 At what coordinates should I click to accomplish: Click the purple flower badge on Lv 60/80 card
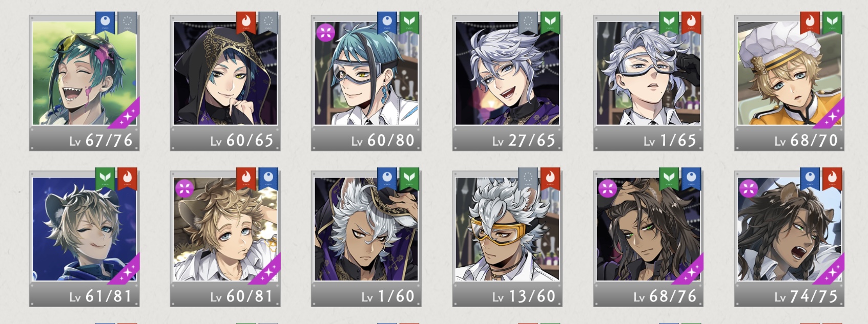325,32
